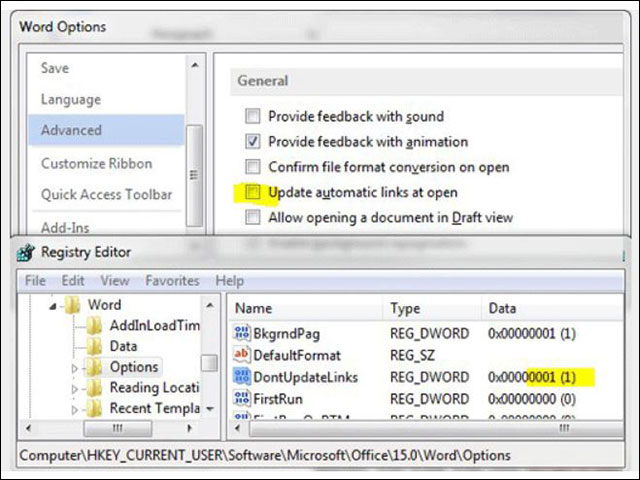Click the Type column header
Screen dimensions: 640x480
(431, 308)
